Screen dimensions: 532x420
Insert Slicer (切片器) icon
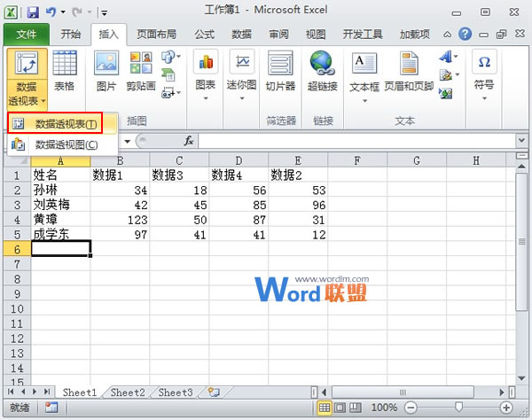280,63
